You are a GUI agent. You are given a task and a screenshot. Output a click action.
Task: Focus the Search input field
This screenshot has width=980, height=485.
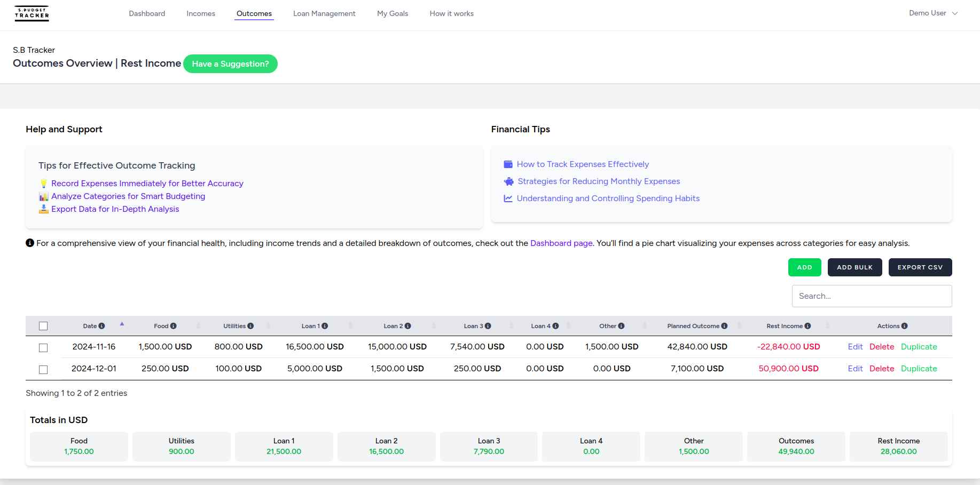[872, 296]
